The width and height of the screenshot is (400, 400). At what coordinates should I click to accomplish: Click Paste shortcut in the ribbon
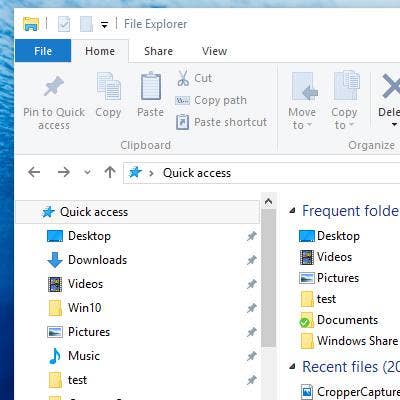[221, 122]
